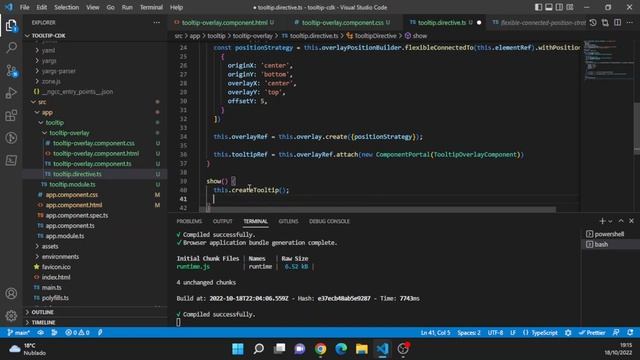
Task: Switch to tooltip-overlay.component.html tab
Action: point(225,22)
